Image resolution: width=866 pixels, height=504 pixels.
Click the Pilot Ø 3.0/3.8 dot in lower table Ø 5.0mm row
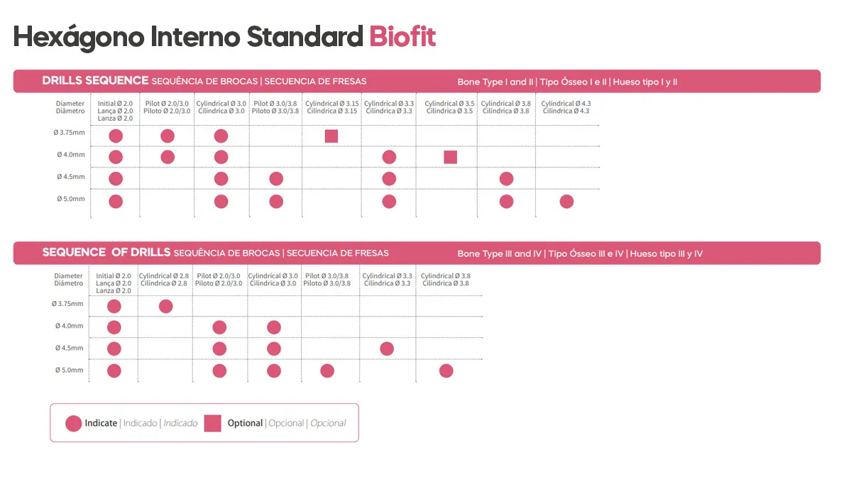[x=327, y=371]
